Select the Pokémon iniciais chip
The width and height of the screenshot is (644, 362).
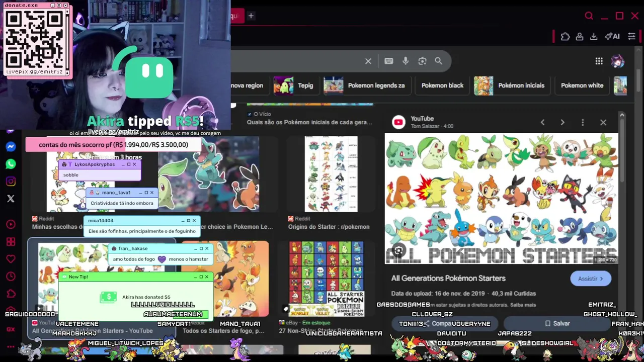(512, 85)
